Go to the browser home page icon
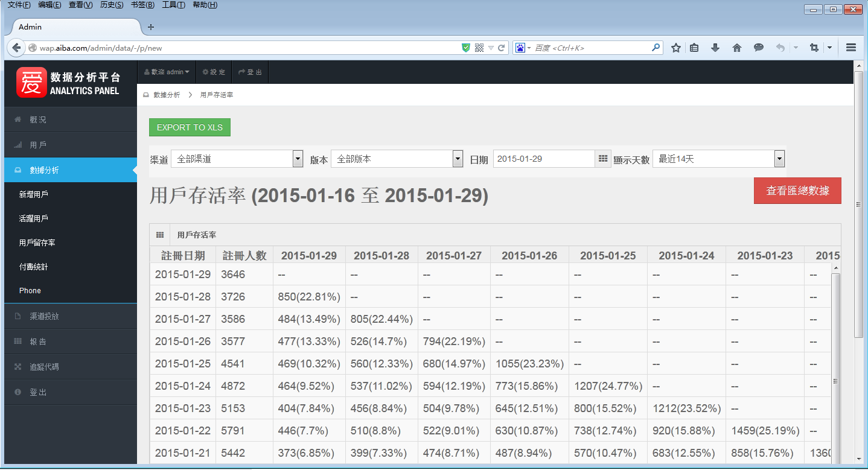Image resolution: width=868 pixels, height=470 pixels. [x=737, y=48]
